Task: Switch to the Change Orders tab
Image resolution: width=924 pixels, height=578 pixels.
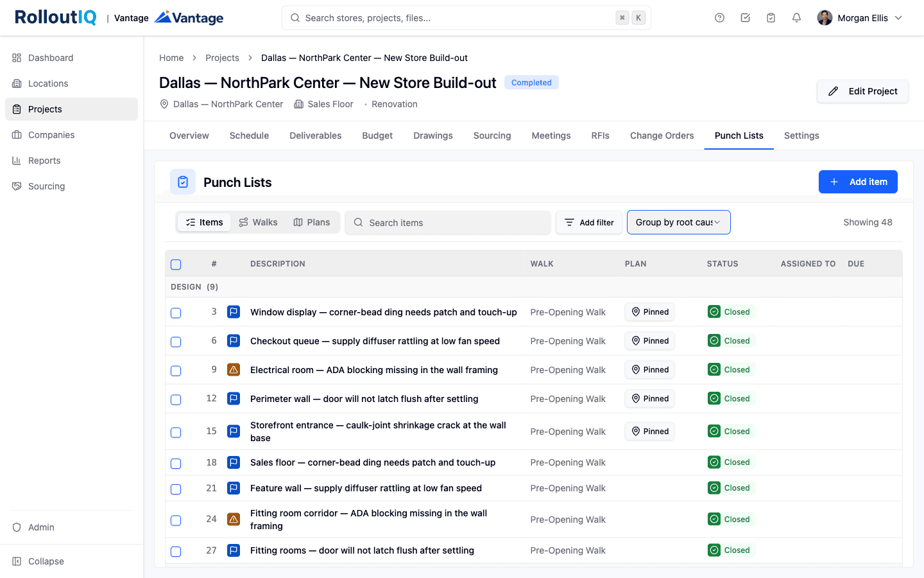Action: click(662, 136)
